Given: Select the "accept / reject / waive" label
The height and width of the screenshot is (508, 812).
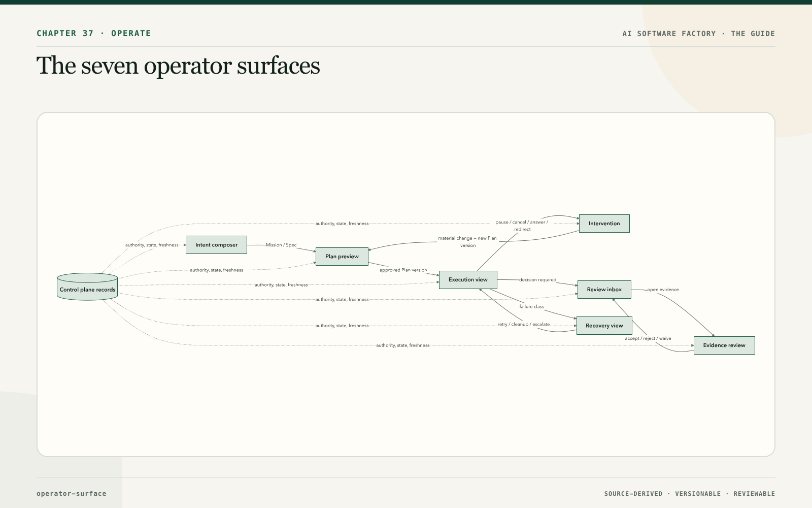Looking at the screenshot, I should click(x=648, y=338).
